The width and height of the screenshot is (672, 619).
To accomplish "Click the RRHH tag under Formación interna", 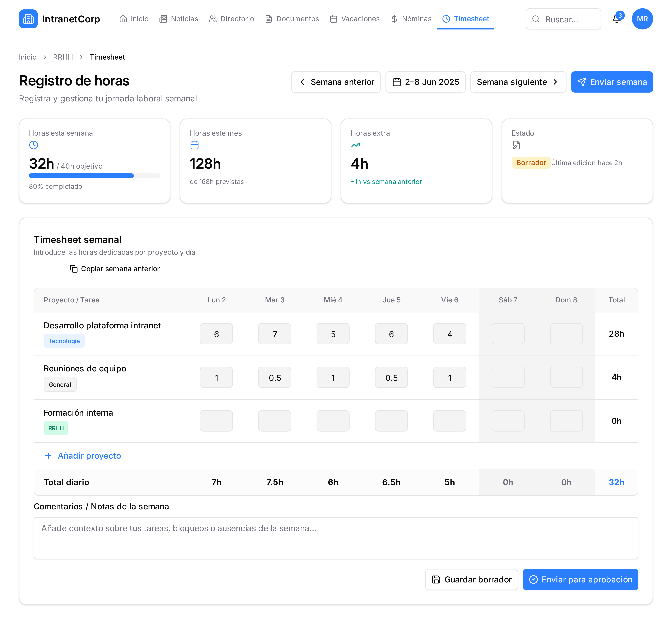I will point(56,428).
